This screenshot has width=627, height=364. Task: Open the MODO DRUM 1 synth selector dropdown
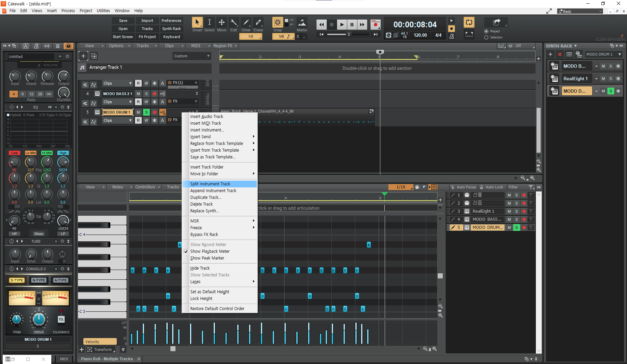604,54
